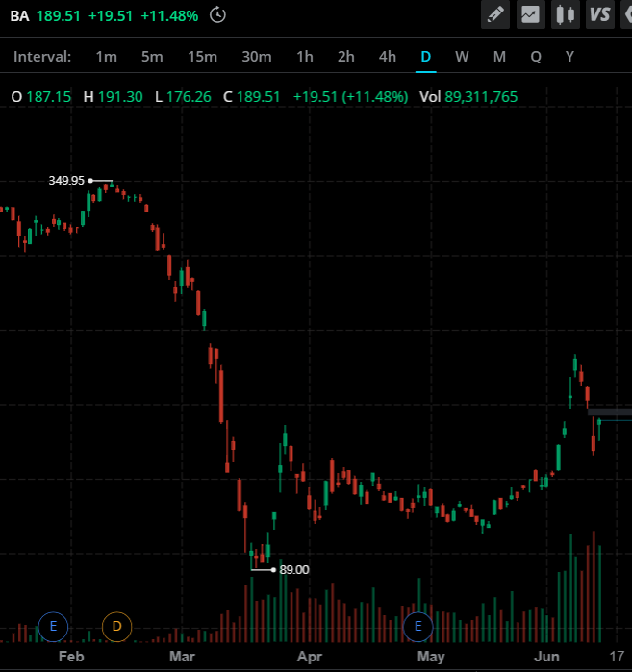Switch to weekly W interval
The image size is (632, 672).
[462, 57]
